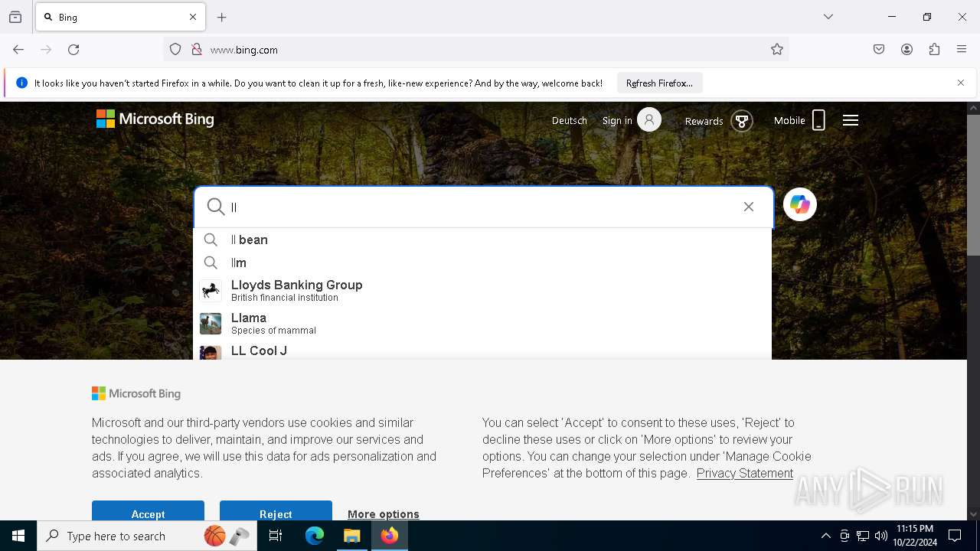
Task: Go back to previous page
Action: pyautogui.click(x=18, y=50)
